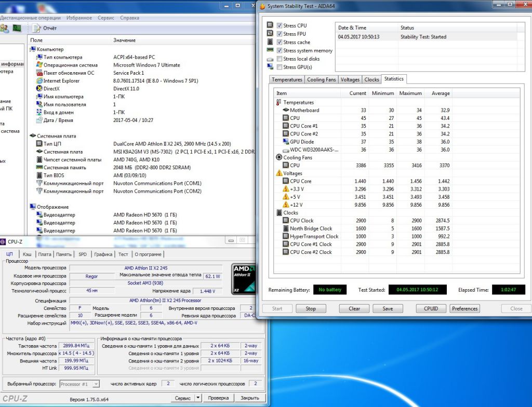Click the GPU Diode sensor icon
Image resolution: width=532 pixels, height=407 pixels.
pos(286,142)
